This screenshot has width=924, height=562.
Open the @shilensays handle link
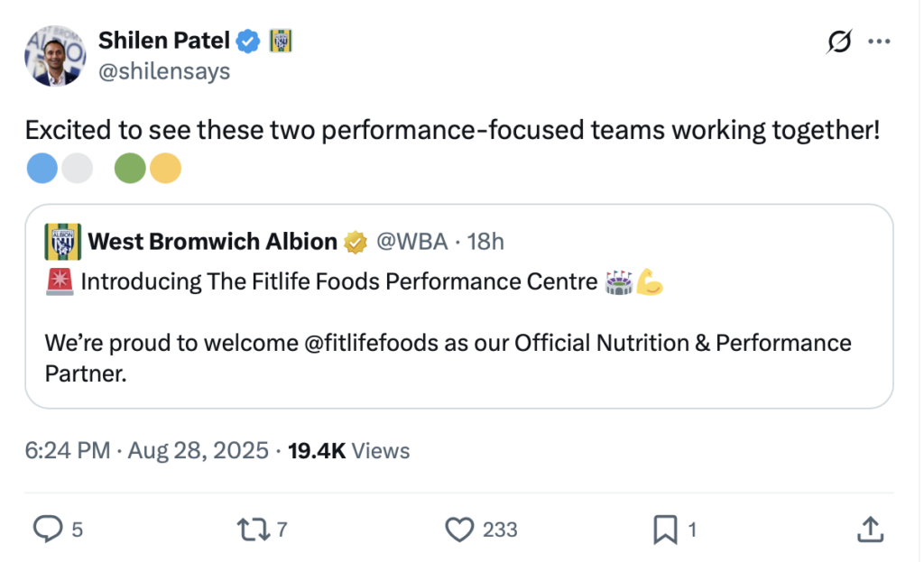(x=163, y=70)
